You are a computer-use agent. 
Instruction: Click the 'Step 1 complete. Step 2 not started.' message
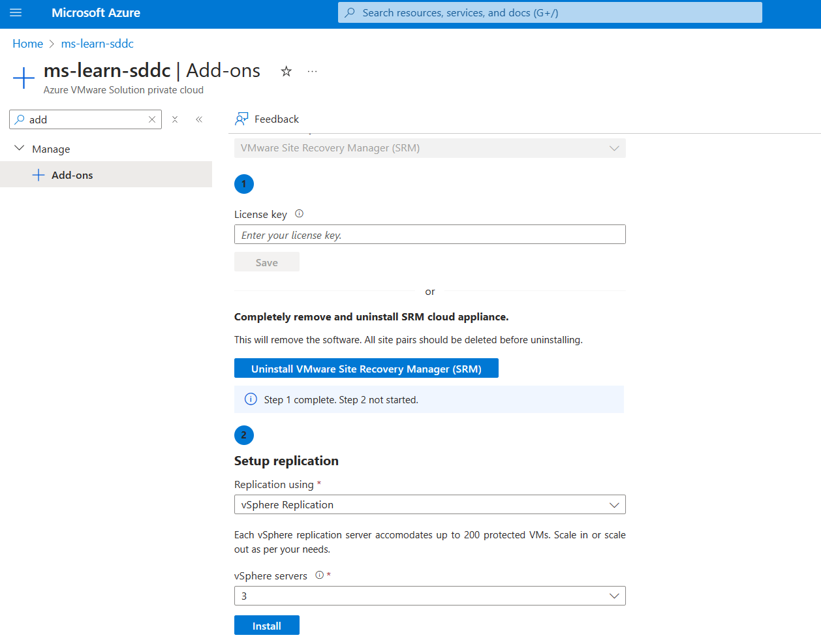pos(341,400)
